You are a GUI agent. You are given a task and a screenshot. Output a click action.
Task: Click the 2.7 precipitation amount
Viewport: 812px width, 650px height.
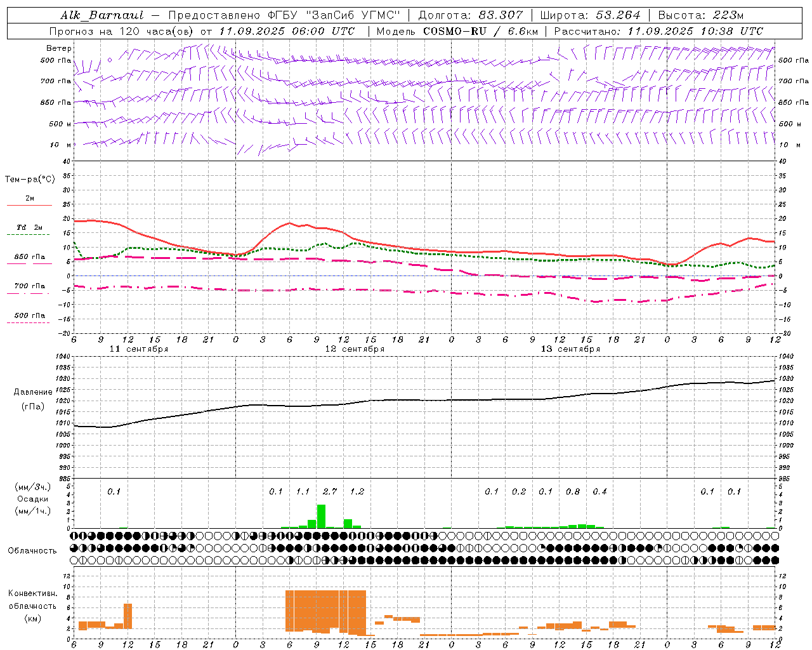coord(330,492)
